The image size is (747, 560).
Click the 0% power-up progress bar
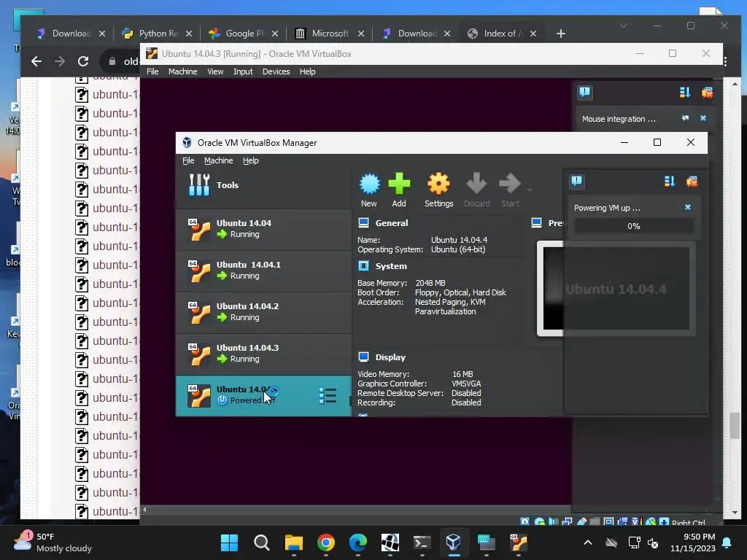pos(634,226)
